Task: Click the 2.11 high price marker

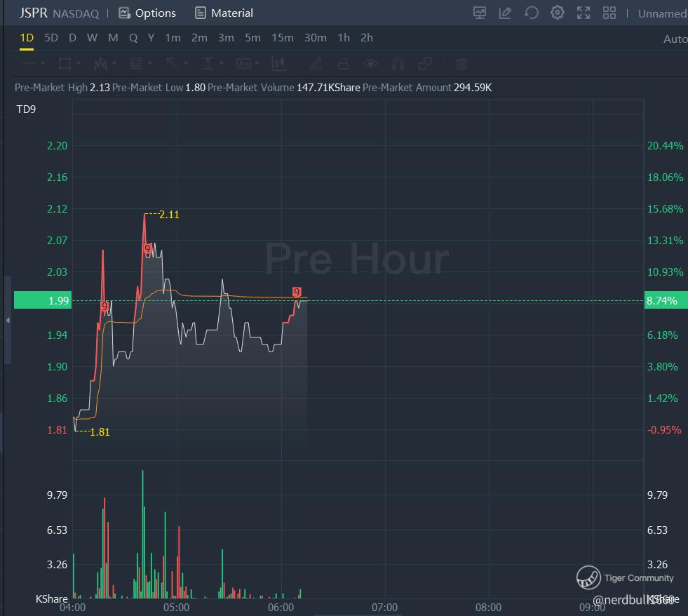Action: (x=169, y=215)
